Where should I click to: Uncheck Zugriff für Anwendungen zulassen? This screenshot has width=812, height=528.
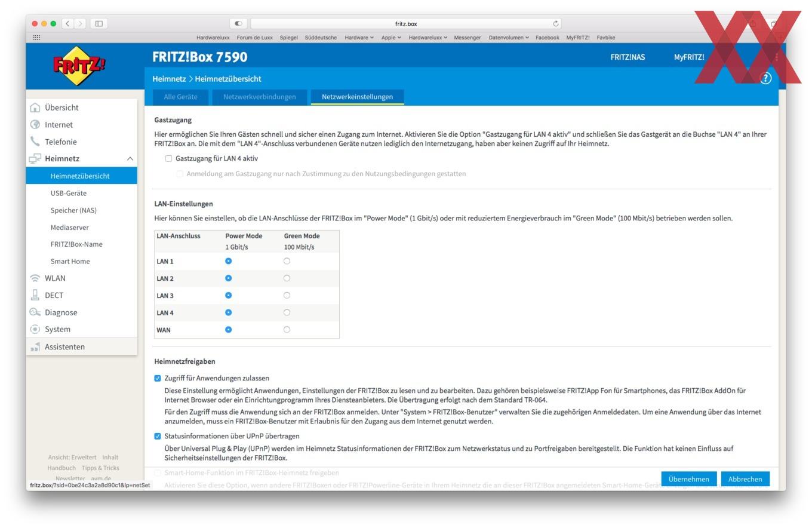[158, 379]
